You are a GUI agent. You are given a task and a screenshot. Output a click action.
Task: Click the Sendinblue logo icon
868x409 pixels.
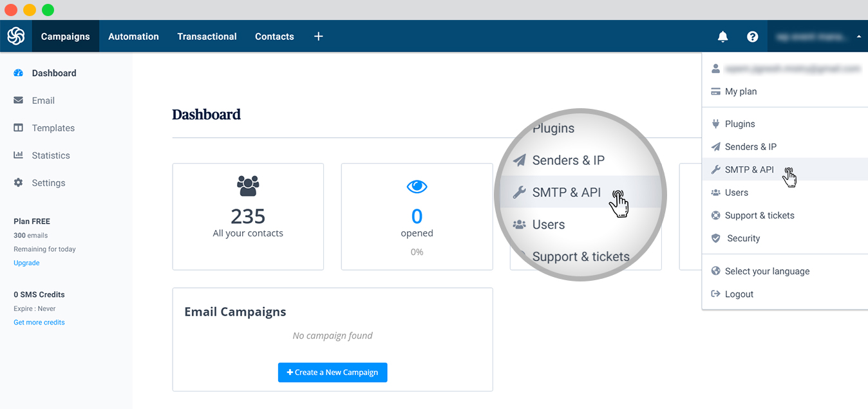[x=15, y=36]
